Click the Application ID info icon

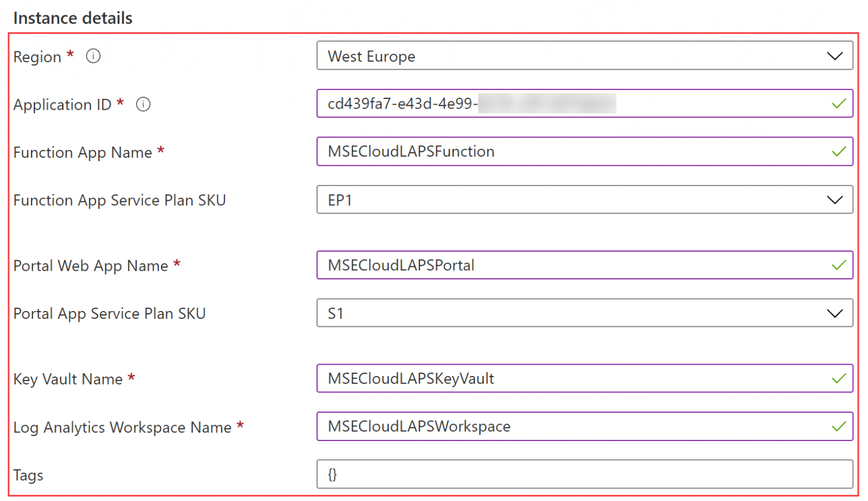[143, 105]
